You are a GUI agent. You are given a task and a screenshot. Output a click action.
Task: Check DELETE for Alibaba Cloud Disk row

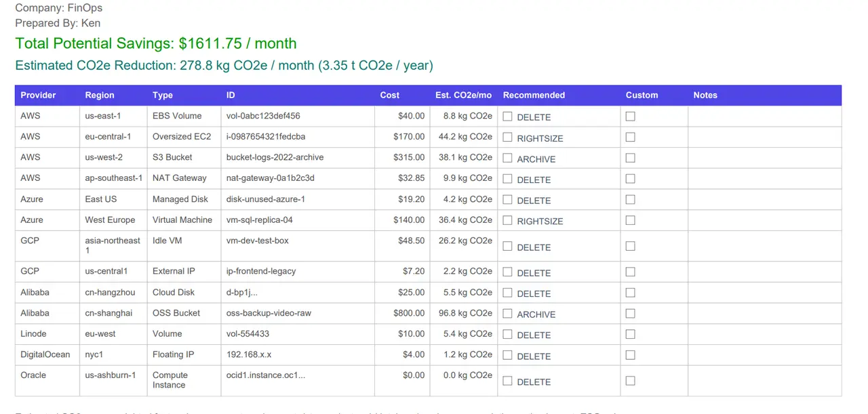(x=507, y=293)
